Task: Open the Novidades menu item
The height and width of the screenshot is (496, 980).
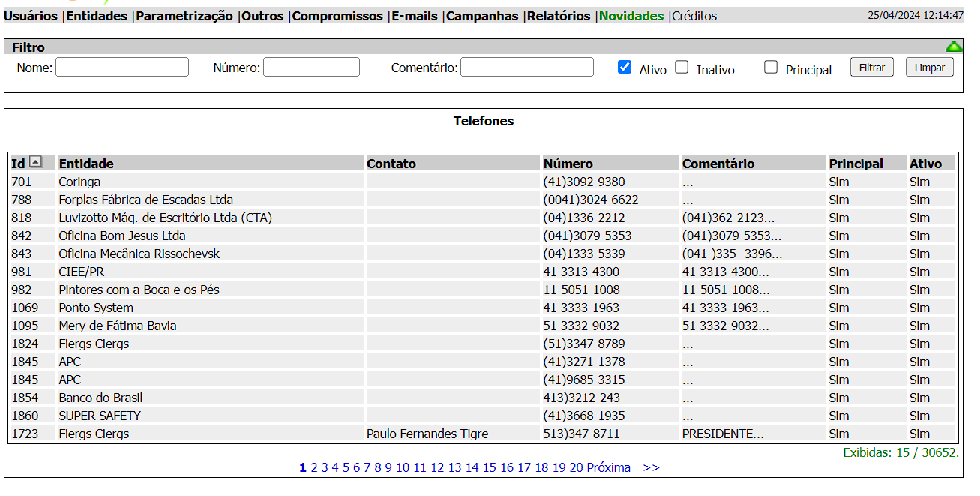Action: coord(631,16)
